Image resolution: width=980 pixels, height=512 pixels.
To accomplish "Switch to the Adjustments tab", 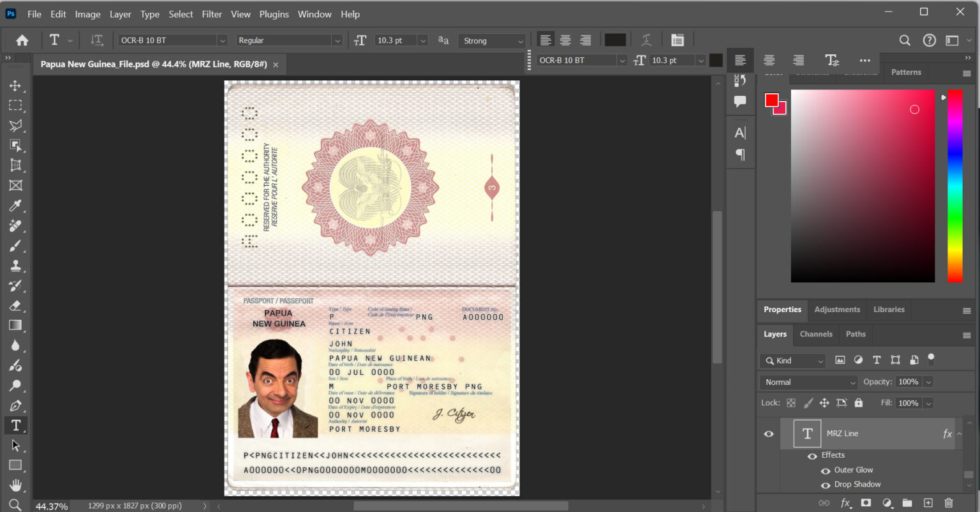I will click(x=837, y=310).
